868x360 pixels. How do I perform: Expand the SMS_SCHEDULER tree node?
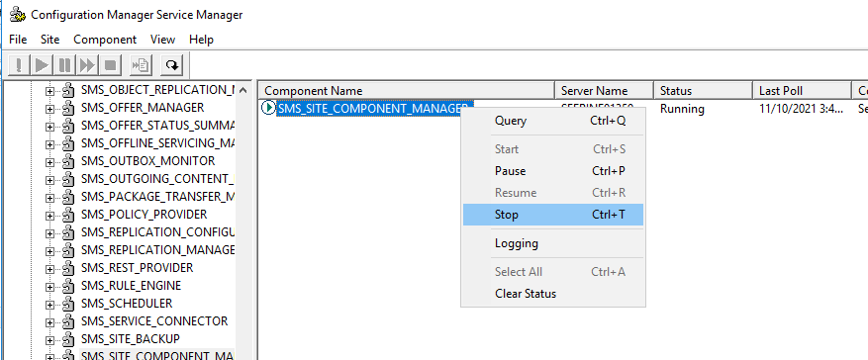[x=49, y=306]
